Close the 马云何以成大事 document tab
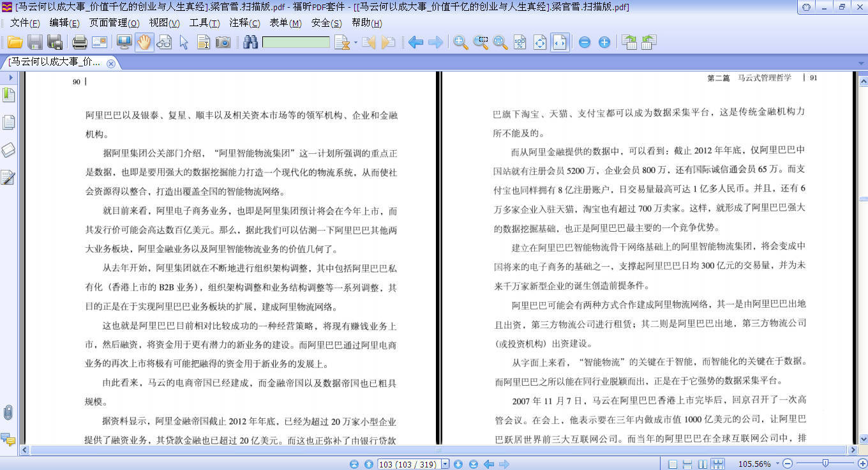 pyautogui.click(x=111, y=63)
